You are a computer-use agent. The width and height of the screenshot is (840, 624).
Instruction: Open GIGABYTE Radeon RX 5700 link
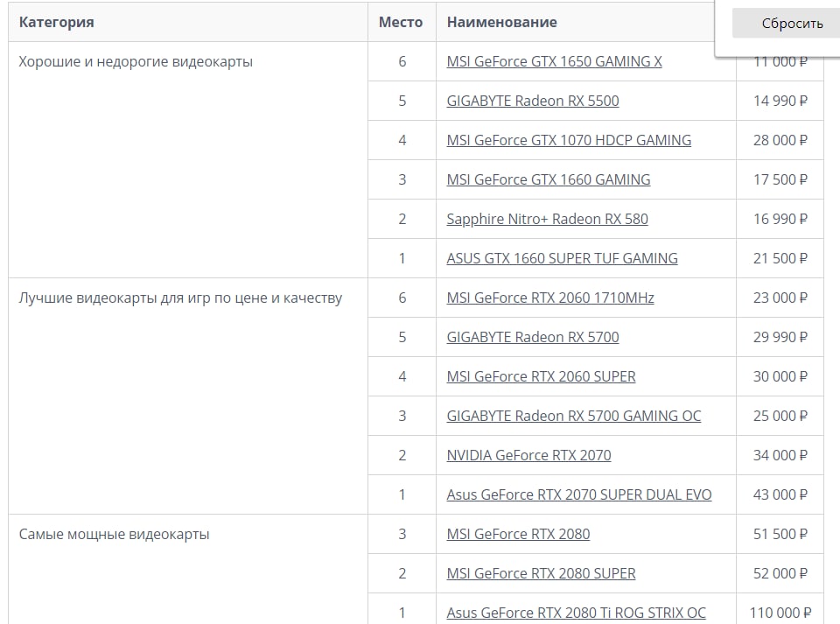tap(533, 337)
